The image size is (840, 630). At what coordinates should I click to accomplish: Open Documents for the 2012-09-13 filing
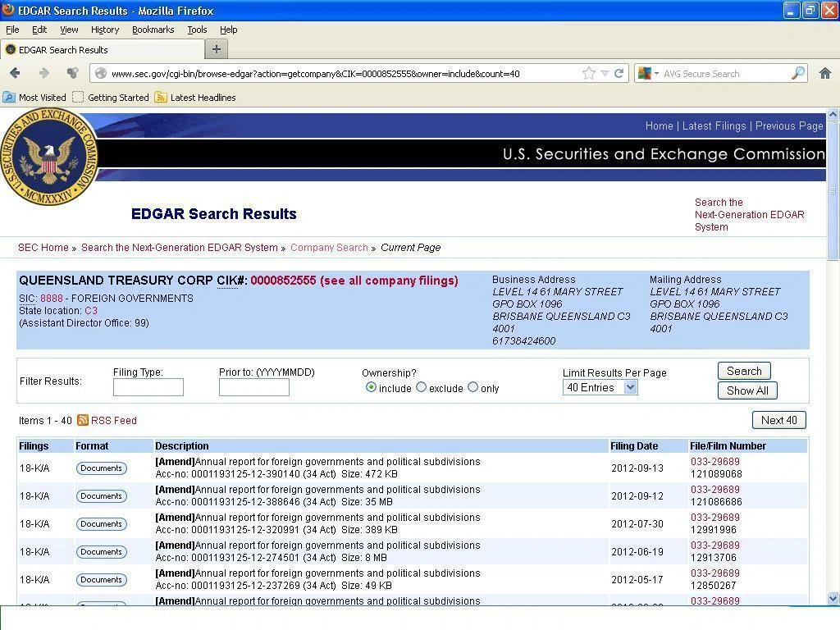101,468
